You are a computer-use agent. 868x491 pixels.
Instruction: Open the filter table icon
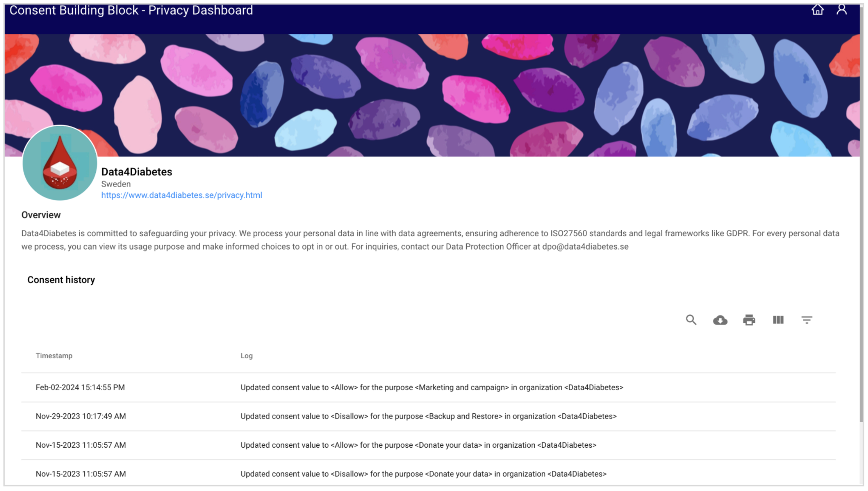point(807,320)
